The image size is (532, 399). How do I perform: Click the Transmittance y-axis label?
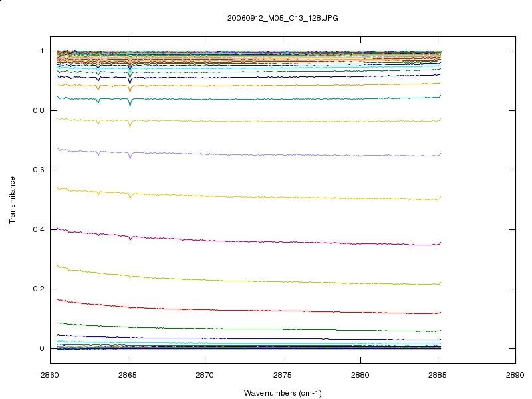click(12, 200)
